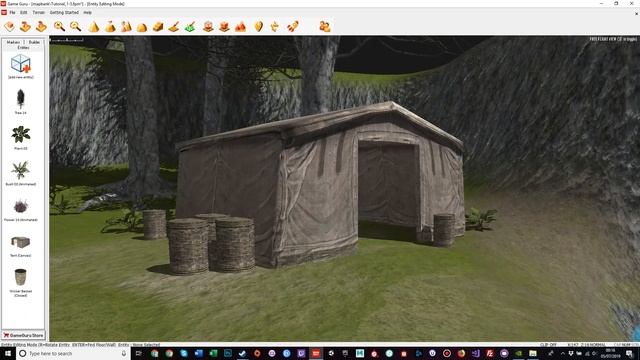
Task: Click the taskbar microphone search icon
Action: tap(124, 353)
